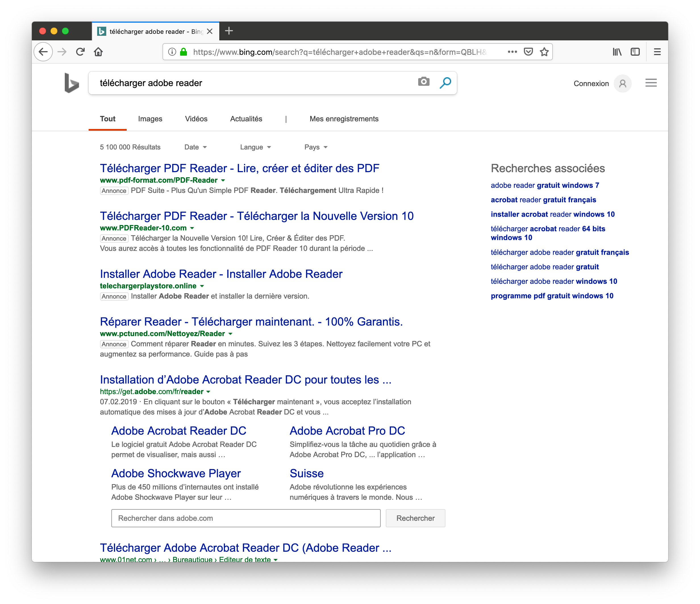
Task: Open the Firefox home page
Action: pyautogui.click(x=98, y=52)
